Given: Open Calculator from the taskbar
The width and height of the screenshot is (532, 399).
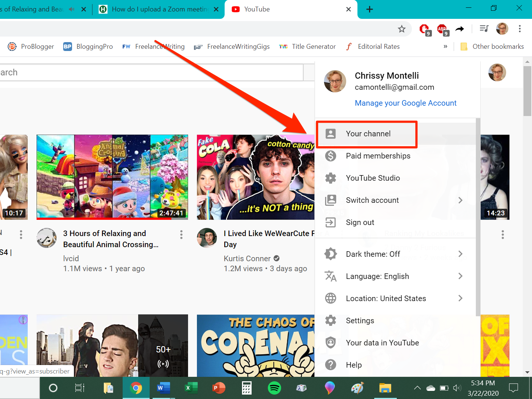Looking at the screenshot, I should tap(246, 388).
